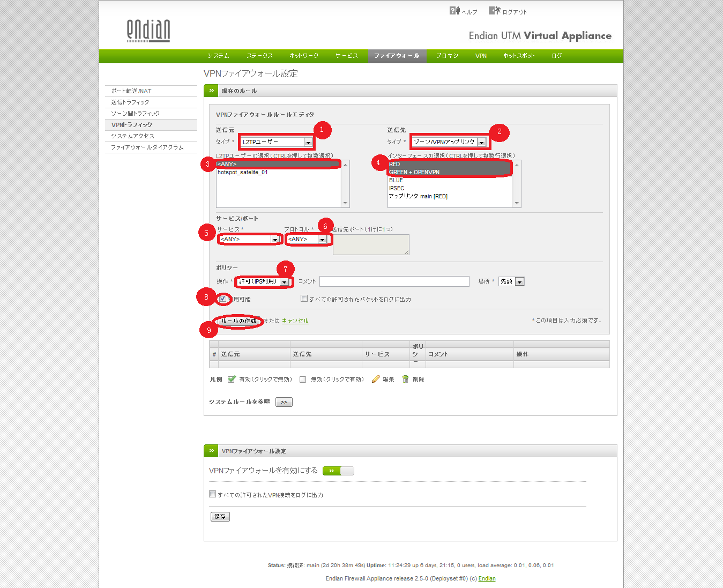Select the ファイアウォール menu tab
The height and width of the screenshot is (588, 723).
(397, 56)
